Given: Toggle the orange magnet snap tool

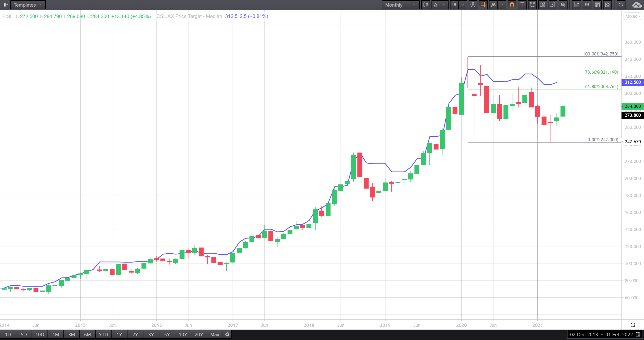Looking at the screenshot, I should pos(512,5).
